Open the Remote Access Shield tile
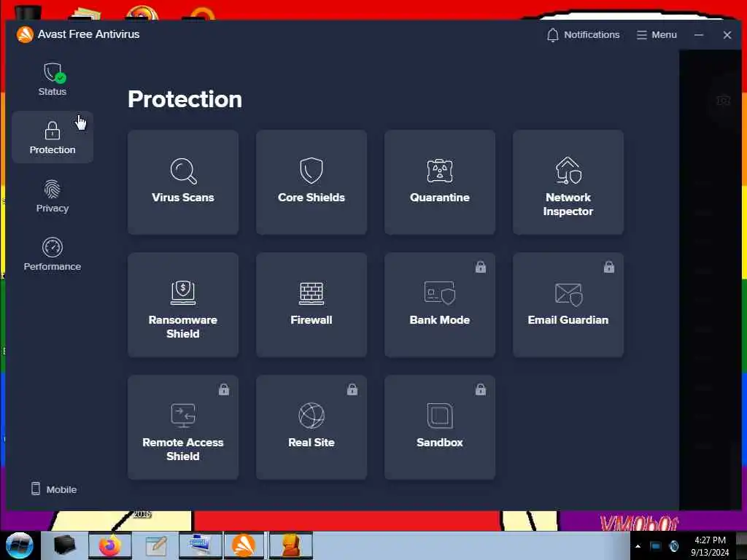Screen dimensions: 747x560 pyautogui.click(x=183, y=427)
